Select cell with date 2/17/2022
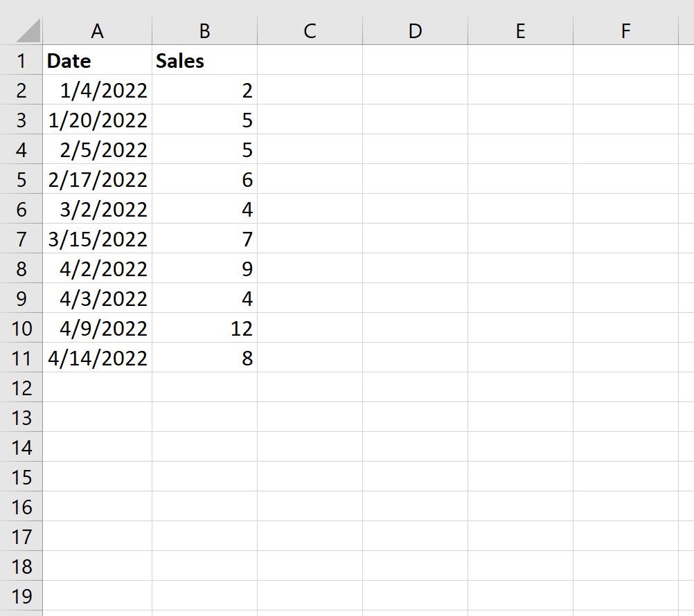This screenshot has width=694, height=616. point(98,179)
